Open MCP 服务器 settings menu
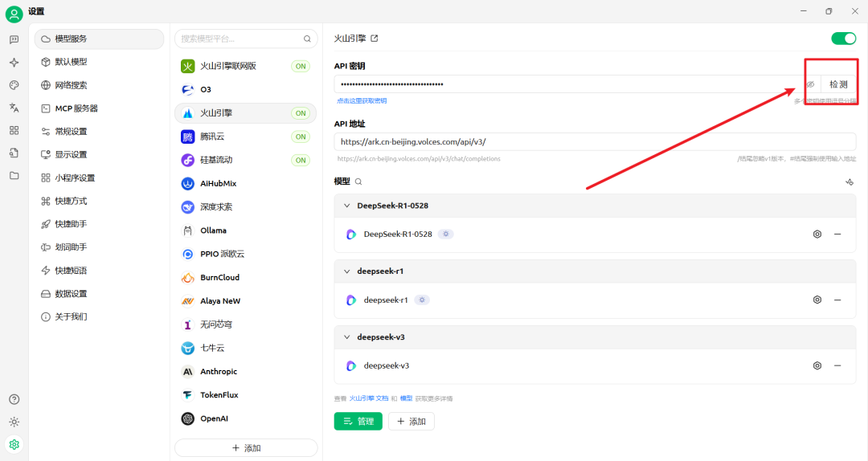This screenshot has height=461, width=868. click(99, 108)
